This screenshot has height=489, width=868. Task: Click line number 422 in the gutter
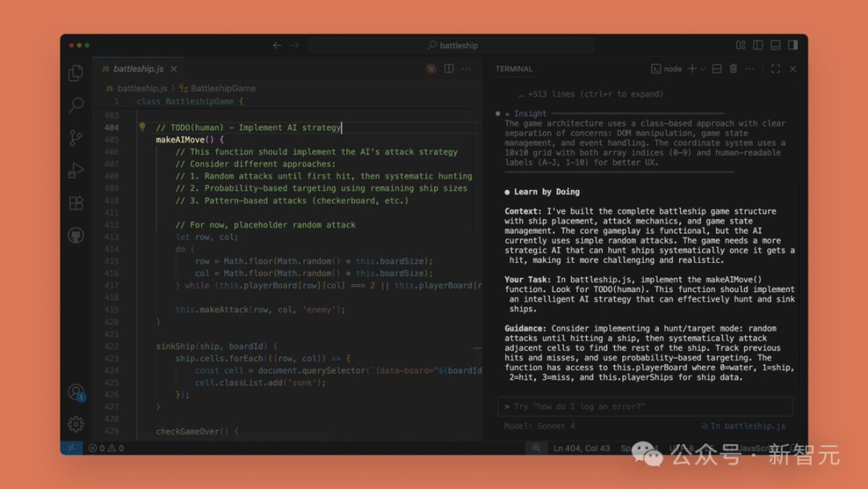[111, 346]
